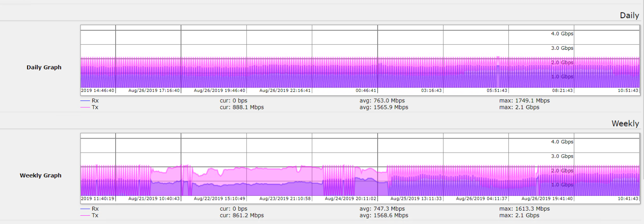Click 'Aug/25/2019 13:11:33' time label
Viewport: 644px width, 224px height.
tap(416, 198)
